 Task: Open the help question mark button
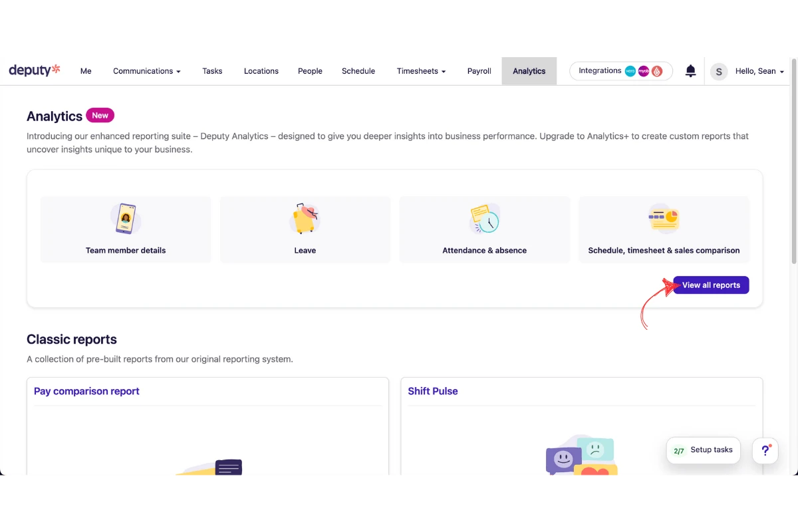pyautogui.click(x=765, y=450)
